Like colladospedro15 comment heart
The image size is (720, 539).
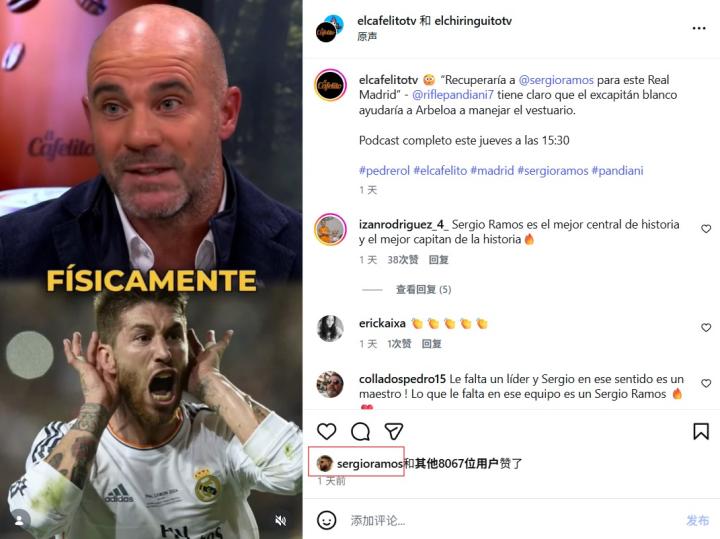(706, 383)
